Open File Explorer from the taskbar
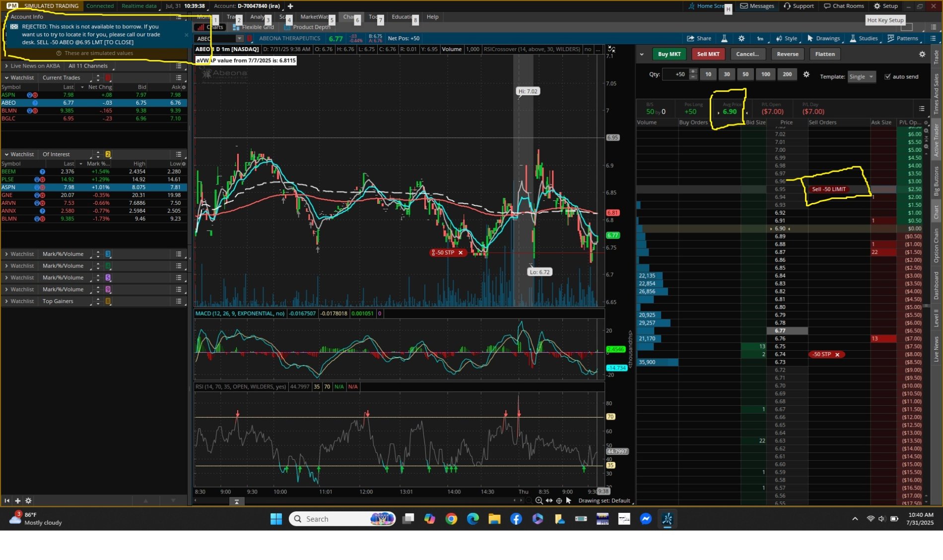This screenshot has height=560, width=943. click(494, 519)
